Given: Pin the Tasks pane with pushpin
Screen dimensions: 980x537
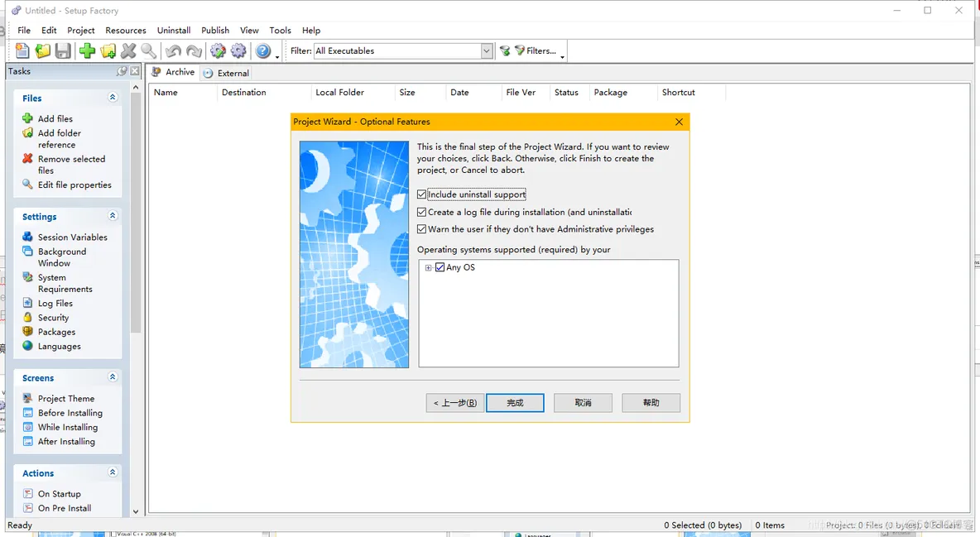Looking at the screenshot, I should pyautogui.click(x=122, y=71).
